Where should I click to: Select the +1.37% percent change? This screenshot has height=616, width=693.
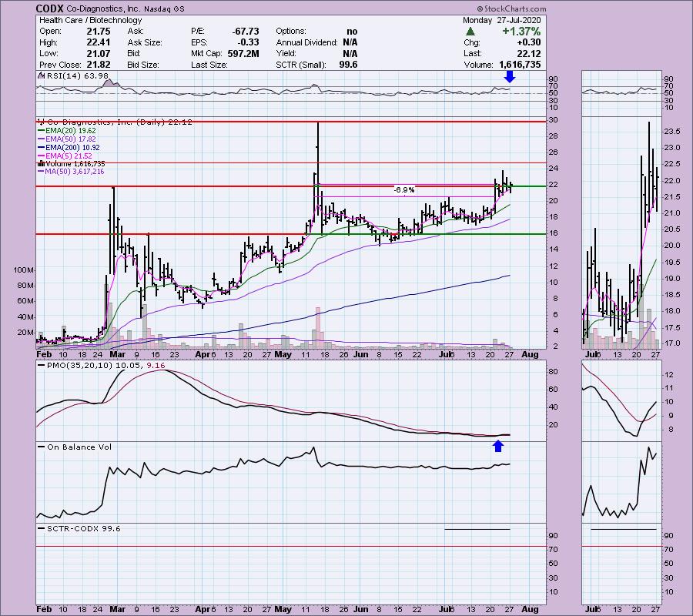click(521, 32)
